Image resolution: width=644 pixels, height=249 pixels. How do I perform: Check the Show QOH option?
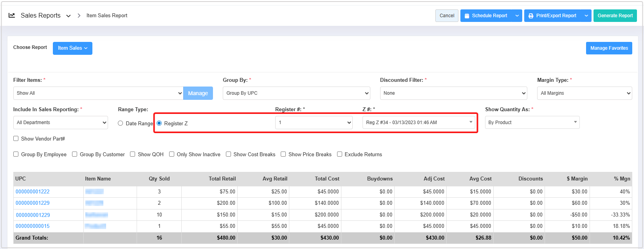pyautogui.click(x=133, y=154)
